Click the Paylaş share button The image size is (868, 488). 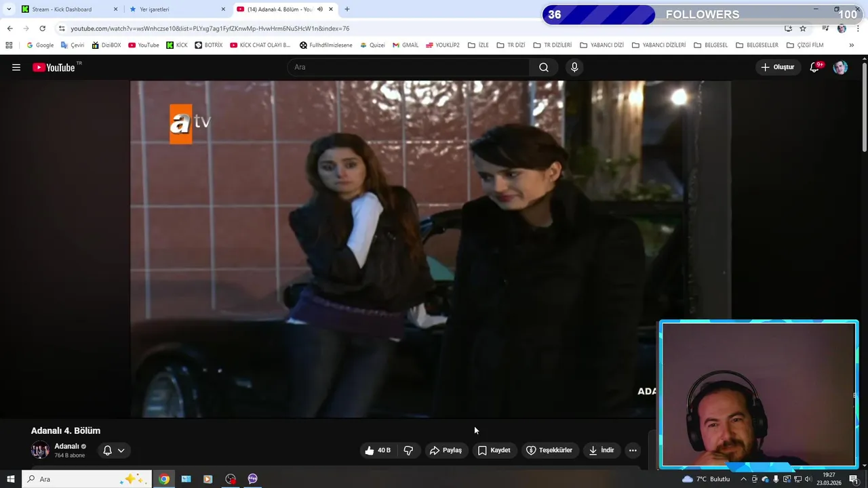[x=446, y=450]
